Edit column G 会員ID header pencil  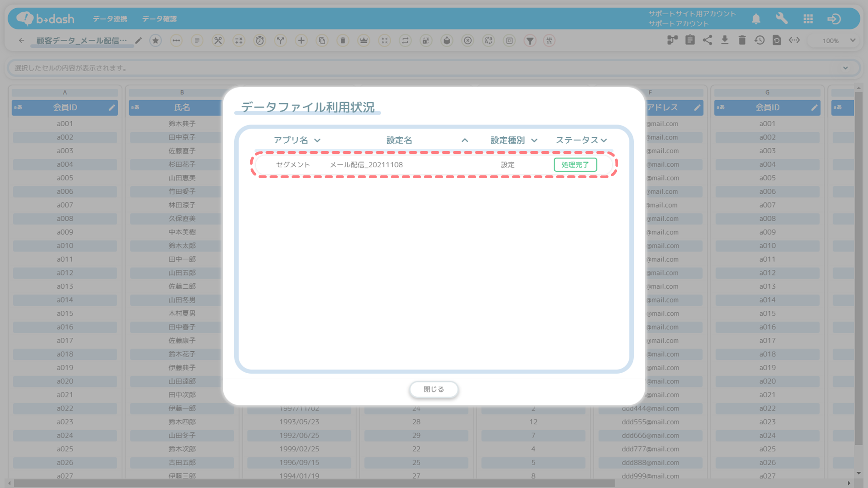814,107
